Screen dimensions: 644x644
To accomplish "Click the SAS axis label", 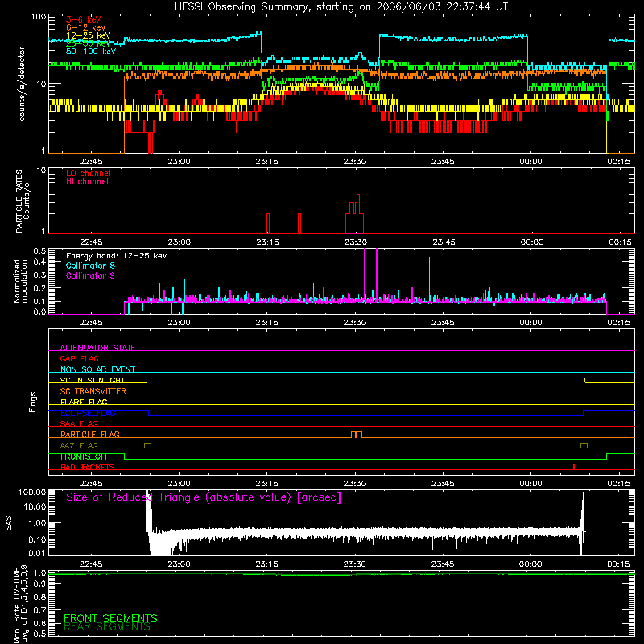I will [9, 523].
